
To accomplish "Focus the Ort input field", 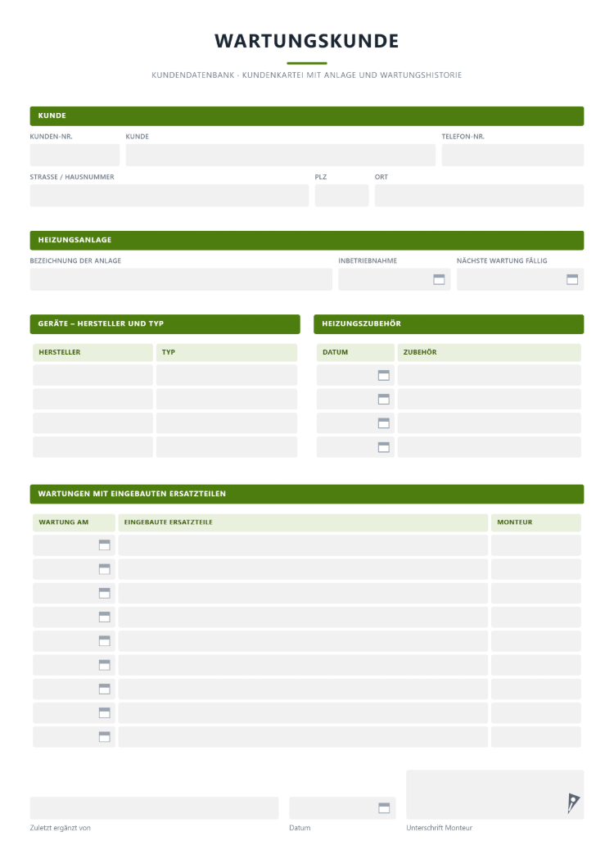I will tap(480, 196).
